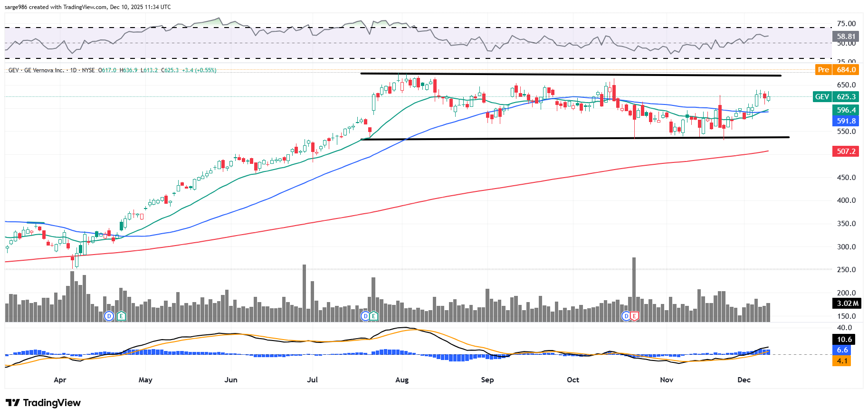Click the gray RSI 58.81 value label
This screenshot has width=868, height=417.
coord(846,36)
